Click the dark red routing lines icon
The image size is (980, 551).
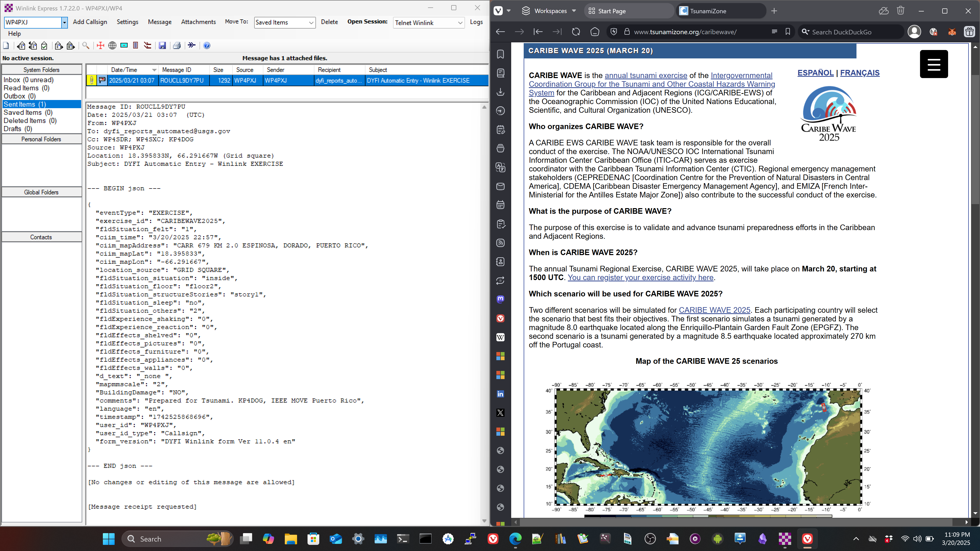[148, 46]
